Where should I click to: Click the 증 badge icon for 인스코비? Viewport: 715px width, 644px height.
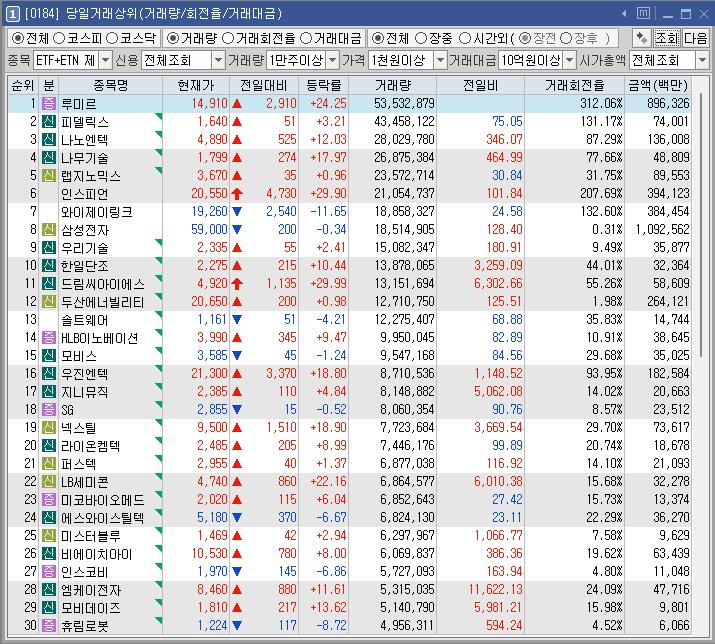coord(49,571)
